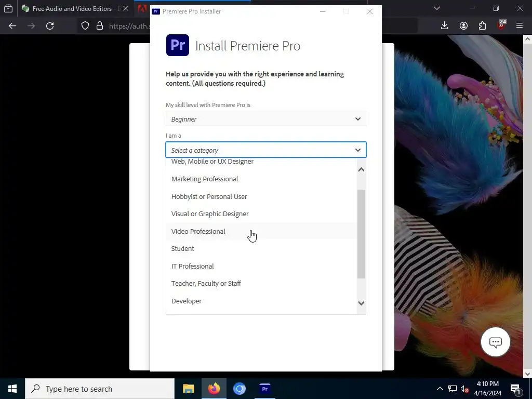This screenshot has width=532, height=399.
Task: Click the network tray icon
Action: [x=453, y=389]
